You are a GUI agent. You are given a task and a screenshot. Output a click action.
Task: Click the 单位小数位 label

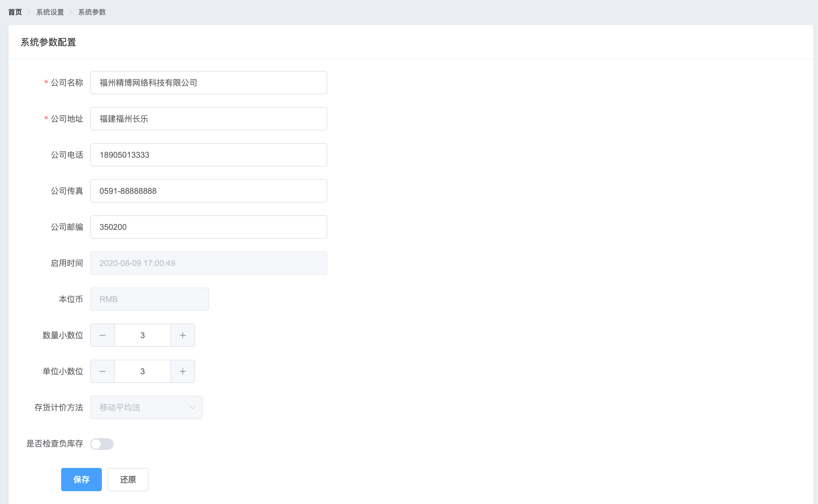tap(63, 371)
